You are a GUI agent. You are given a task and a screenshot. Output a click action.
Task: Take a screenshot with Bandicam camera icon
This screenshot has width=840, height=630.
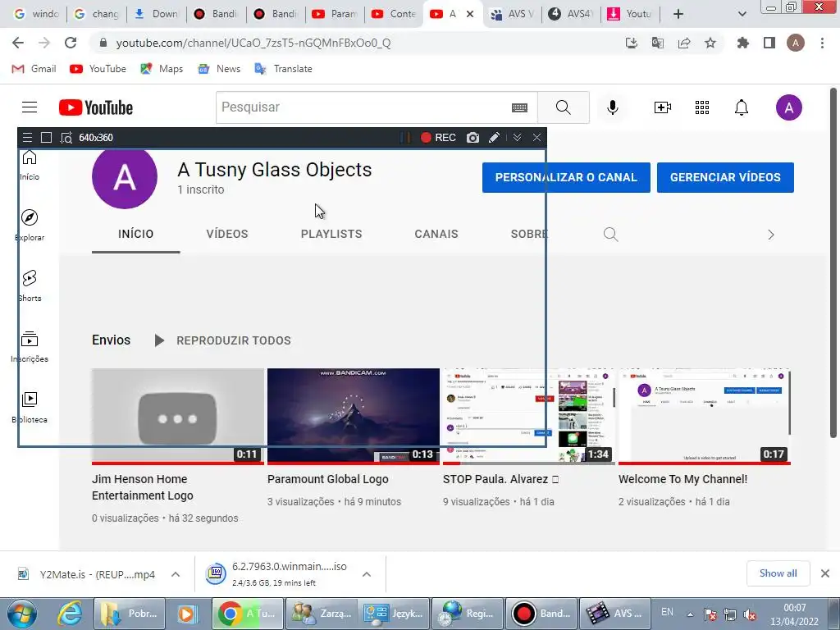(x=472, y=138)
